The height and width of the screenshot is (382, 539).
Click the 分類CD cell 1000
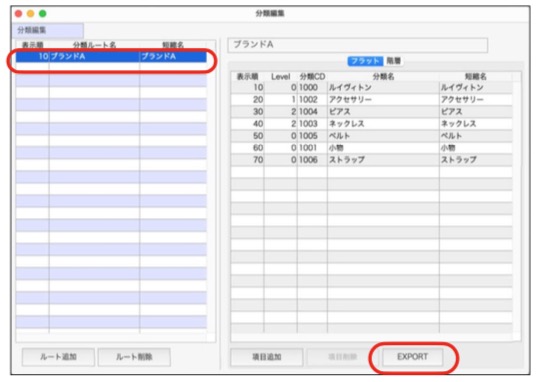click(312, 87)
